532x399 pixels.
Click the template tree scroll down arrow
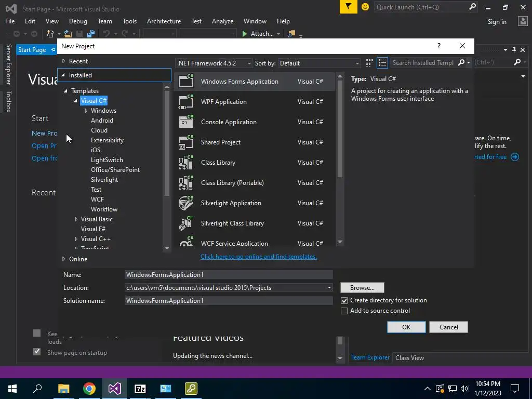pyautogui.click(x=167, y=248)
